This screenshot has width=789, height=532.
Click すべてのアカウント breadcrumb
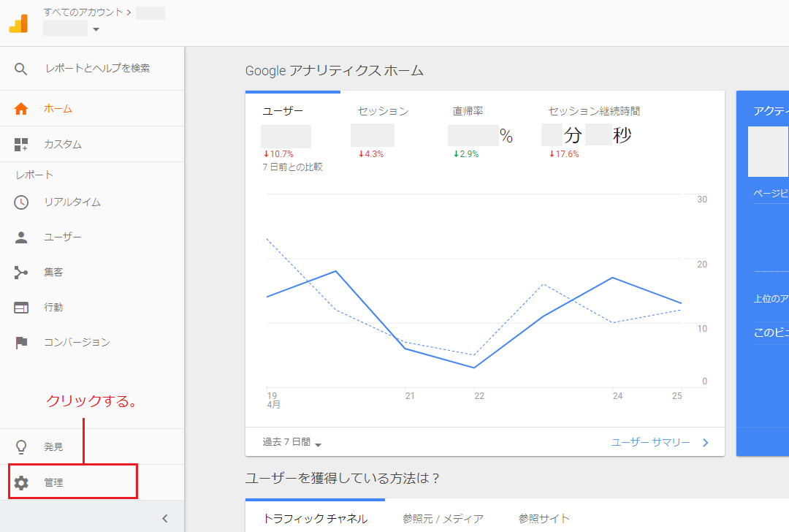[x=83, y=12]
